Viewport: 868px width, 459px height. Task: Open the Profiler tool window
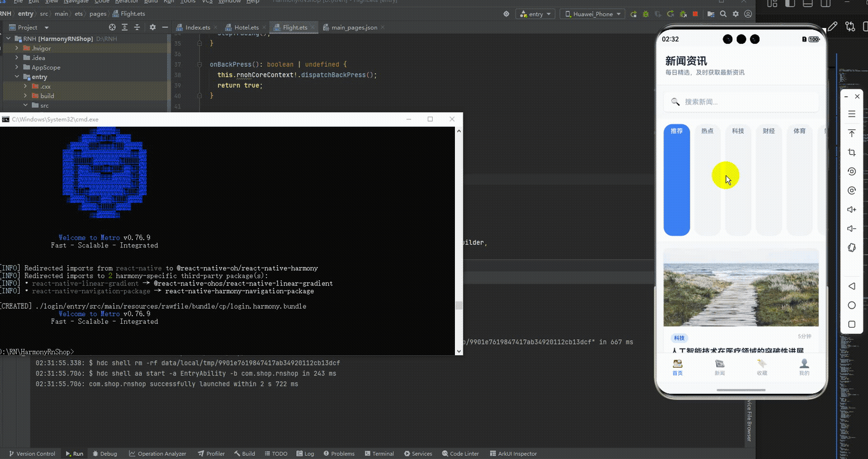[x=211, y=454]
